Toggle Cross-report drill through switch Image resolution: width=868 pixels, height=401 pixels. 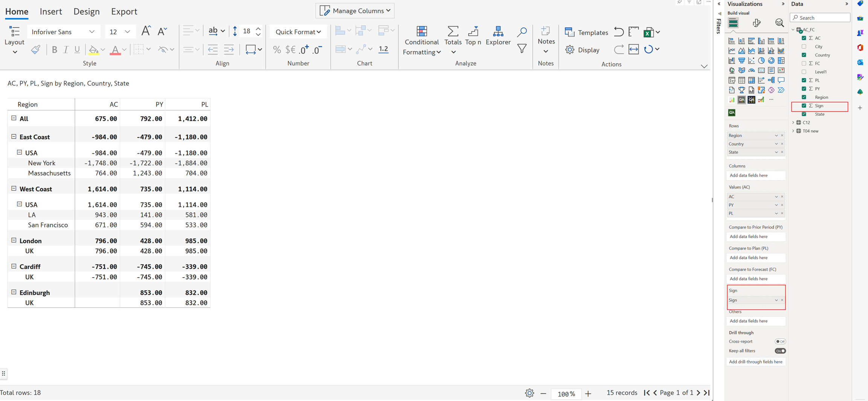click(x=780, y=342)
